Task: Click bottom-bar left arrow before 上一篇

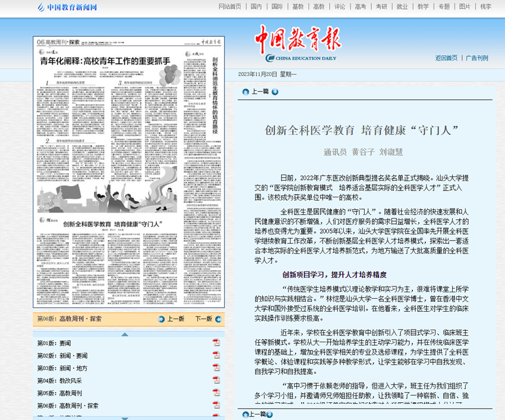Action: coord(245,415)
